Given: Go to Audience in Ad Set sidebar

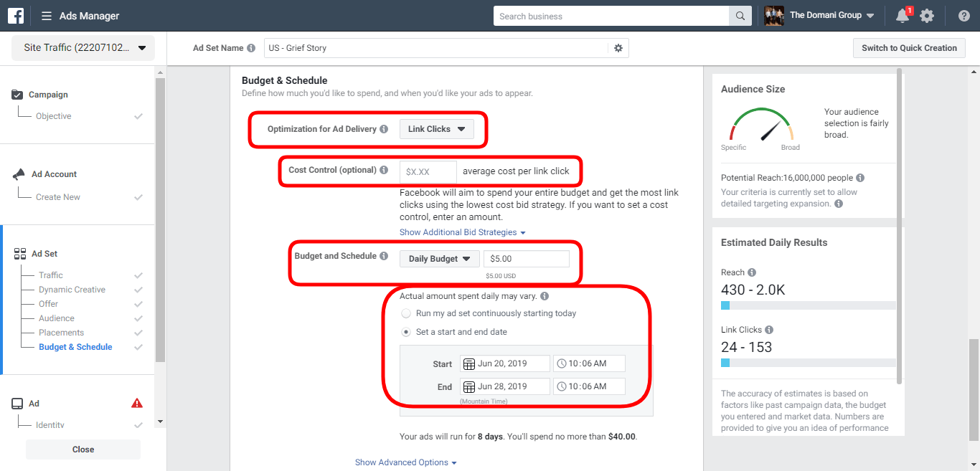Looking at the screenshot, I should coord(57,318).
